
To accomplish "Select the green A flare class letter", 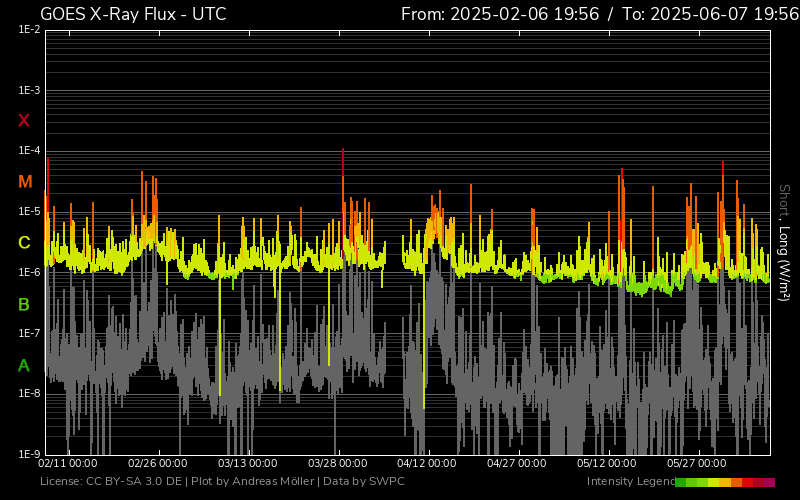I will [24, 366].
